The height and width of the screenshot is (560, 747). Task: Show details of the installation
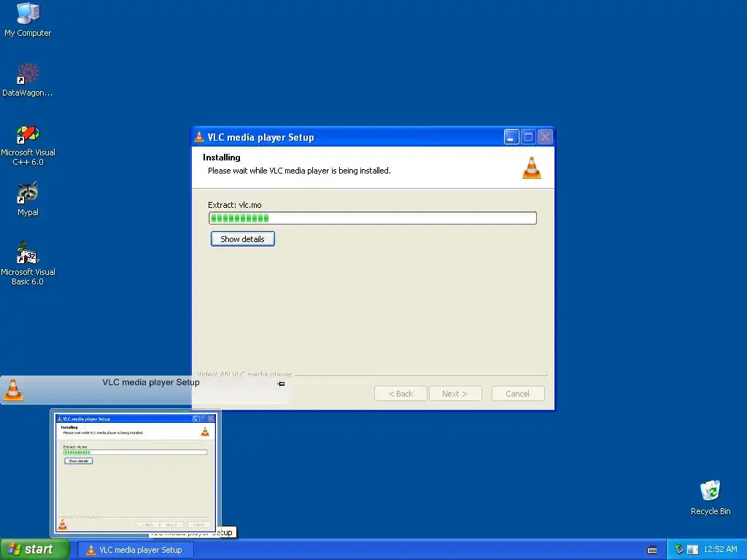pyautogui.click(x=242, y=239)
